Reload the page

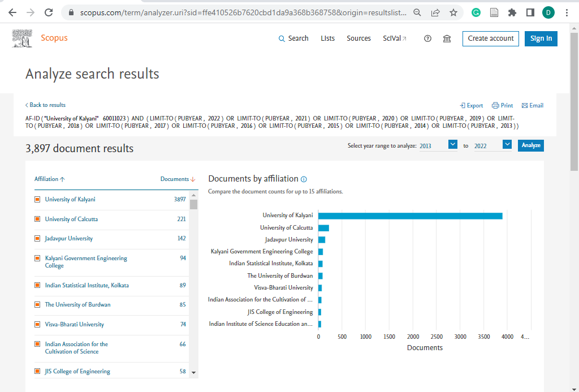pyautogui.click(x=49, y=12)
